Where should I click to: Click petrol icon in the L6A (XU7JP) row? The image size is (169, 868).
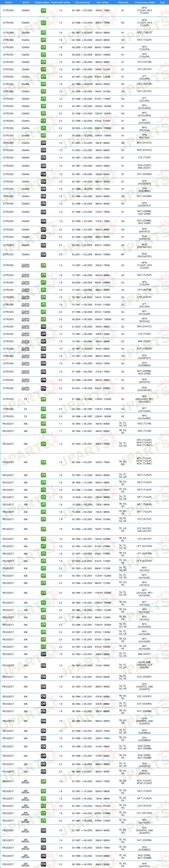coord(43,529)
